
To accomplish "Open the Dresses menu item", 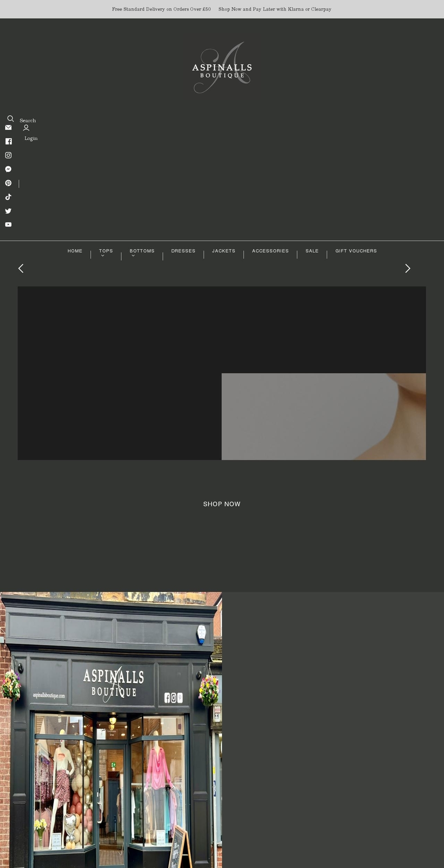I will click(183, 251).
